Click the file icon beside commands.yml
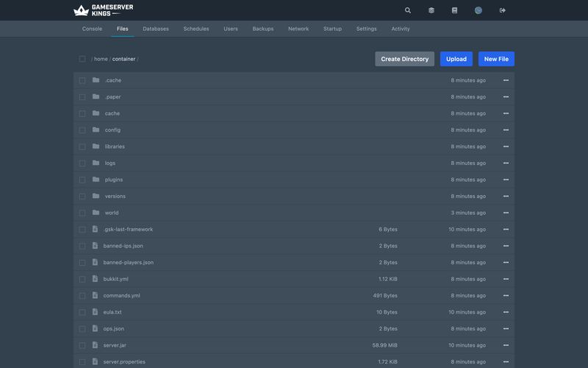The width and height of the screenshot is (588, 368). pos(96,295)
